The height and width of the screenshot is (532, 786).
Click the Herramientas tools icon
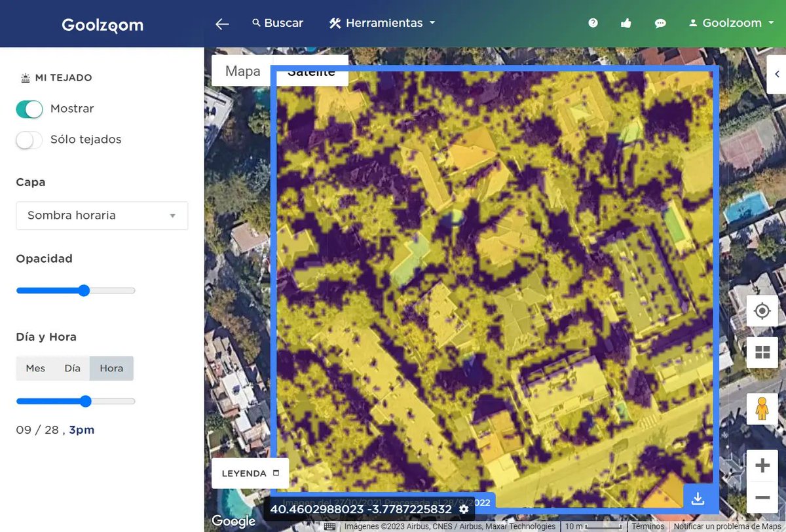(x=335, y=23)
